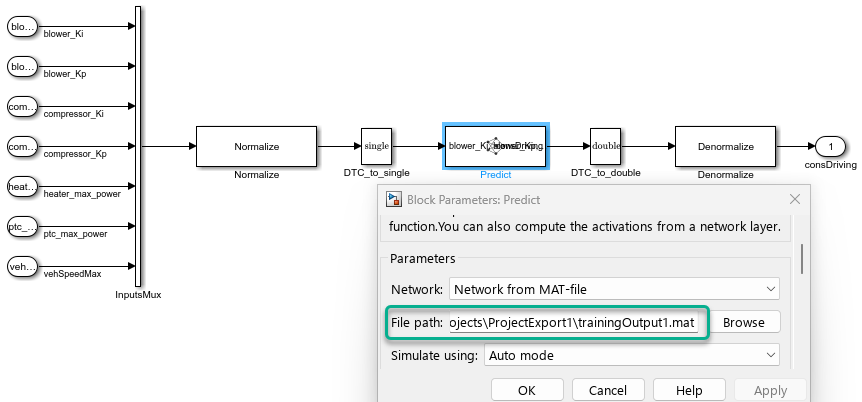Select the blower_Kp input port block

[x=23, y=67]
